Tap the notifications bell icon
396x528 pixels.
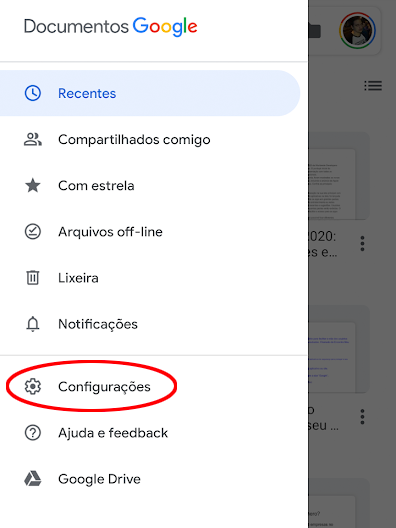click(33, 324)
